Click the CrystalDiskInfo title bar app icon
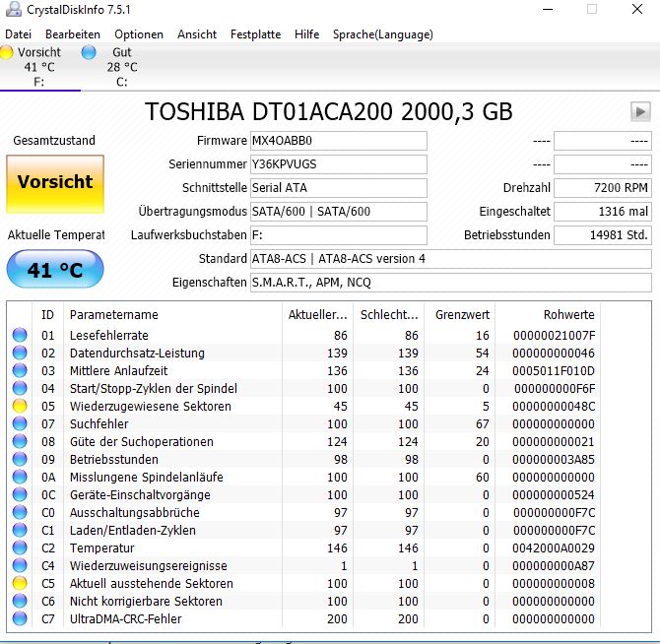This screenshot has height=644, width=660. [x=13, y=9]
